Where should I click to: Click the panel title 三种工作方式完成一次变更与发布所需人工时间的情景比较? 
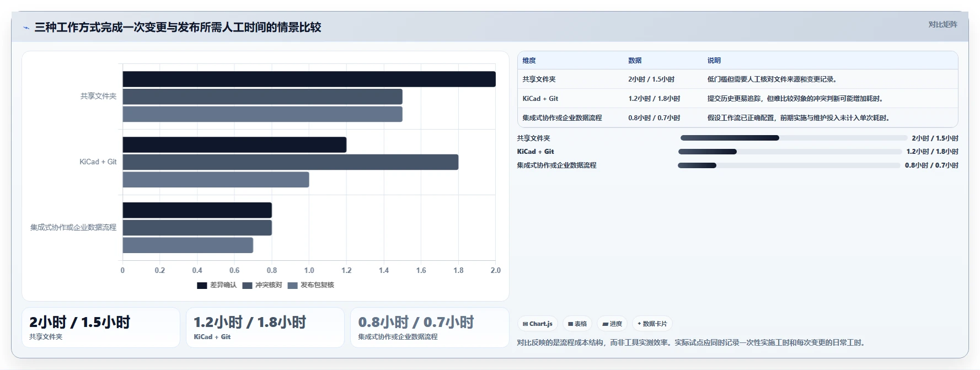pos(178,27)
